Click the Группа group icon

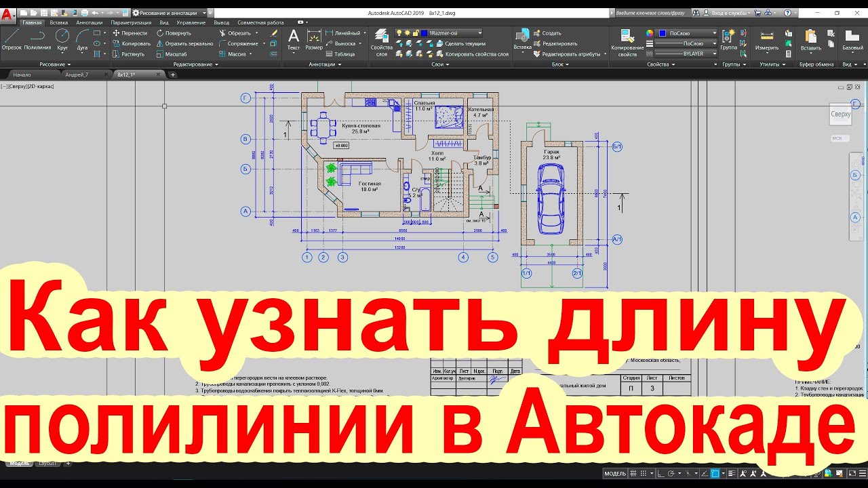729,39
